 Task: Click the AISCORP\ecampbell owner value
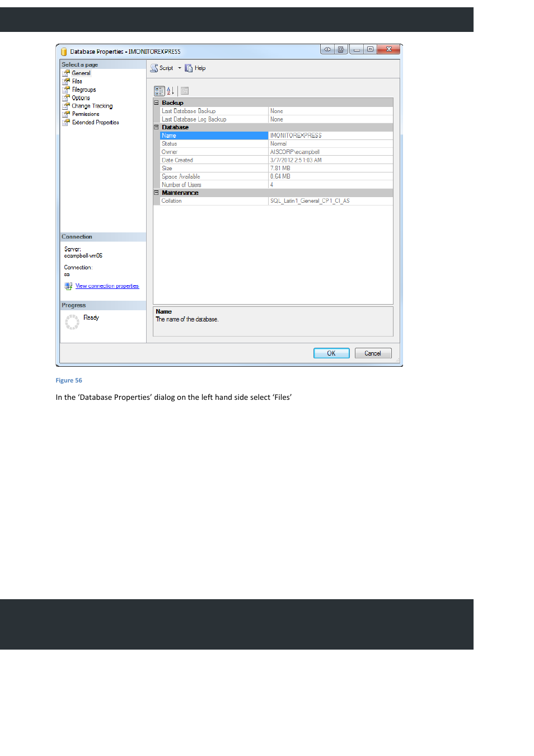[295, 152]
